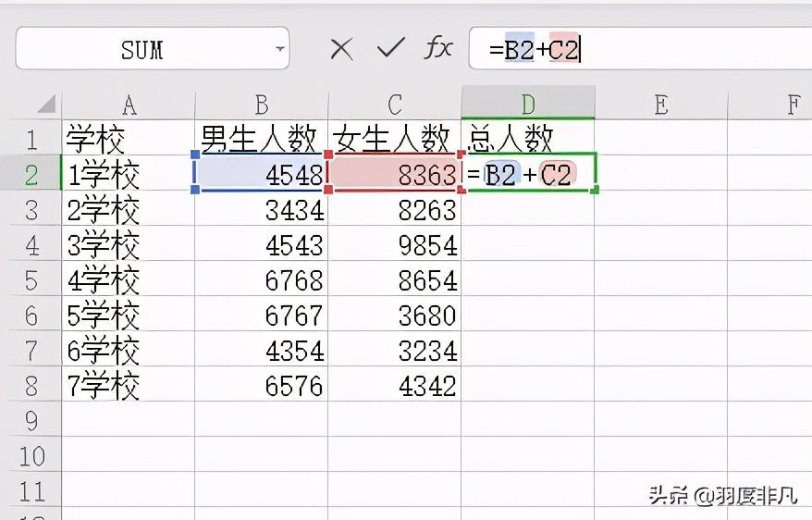
Task: Click cell with value 6768
Action: click(x=262, y=279)
